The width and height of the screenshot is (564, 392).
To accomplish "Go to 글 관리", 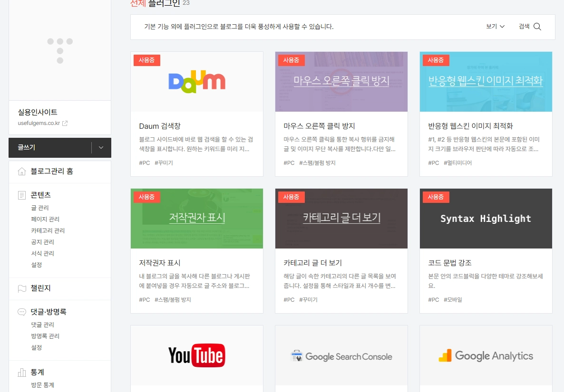I will tap(40, 208).
